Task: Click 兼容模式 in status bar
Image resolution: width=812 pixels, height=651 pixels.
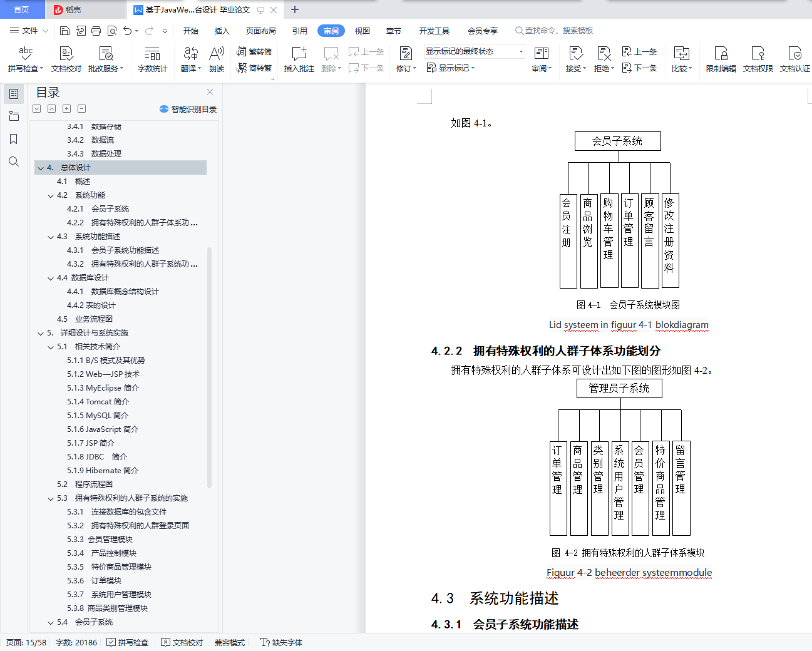Action: (230, 642)
